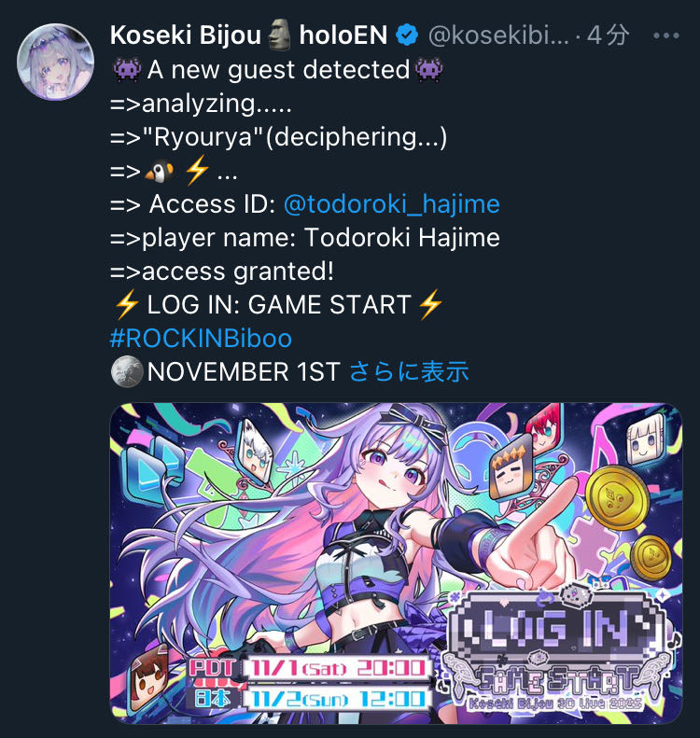Viewport: 700px width, 738px height.
Task: Click the lightning emoji before "LOG IN:"
Action: click(127, 304)
